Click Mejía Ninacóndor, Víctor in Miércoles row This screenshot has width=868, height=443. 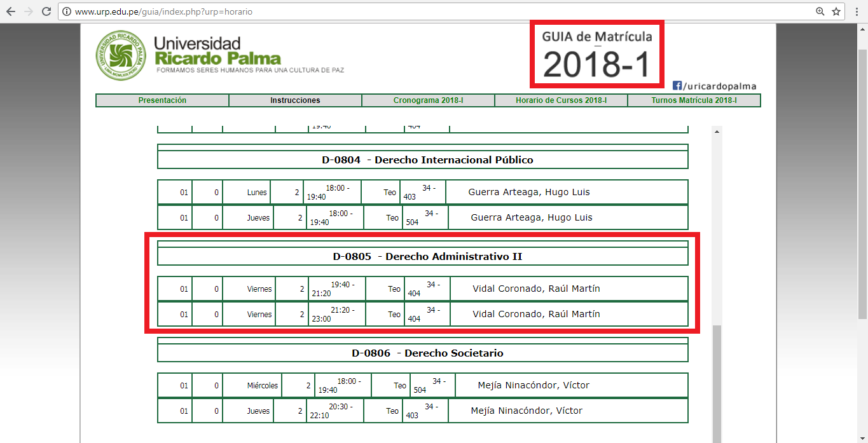pyautogui.click(x=534, y=385)
